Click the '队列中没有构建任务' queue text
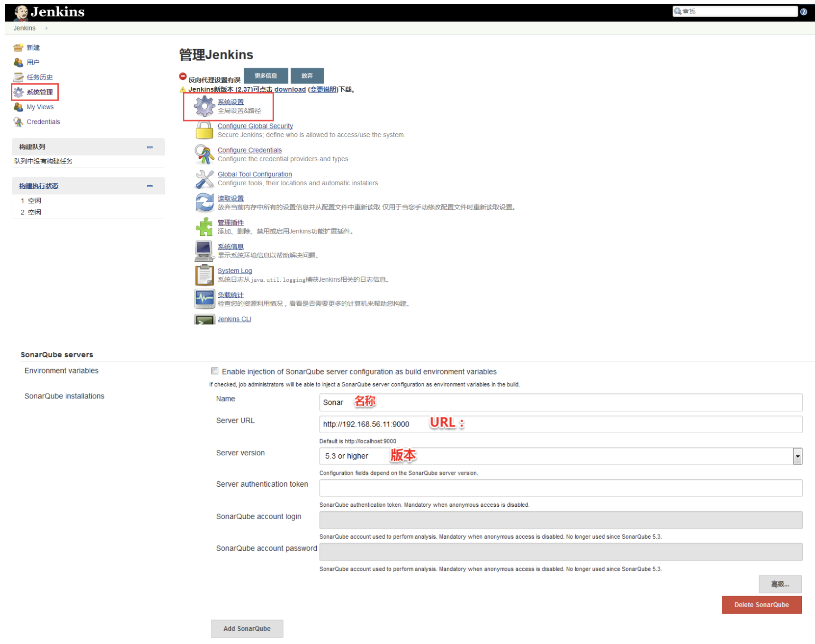Screen dimensions: 815x644 coord(43,161)
